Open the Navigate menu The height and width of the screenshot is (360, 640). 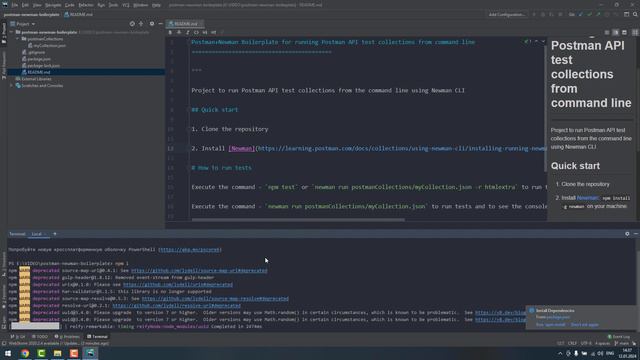pos(53,5)
